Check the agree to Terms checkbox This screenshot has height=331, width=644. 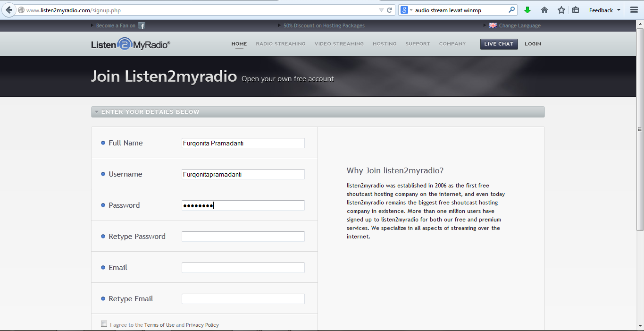104,324
